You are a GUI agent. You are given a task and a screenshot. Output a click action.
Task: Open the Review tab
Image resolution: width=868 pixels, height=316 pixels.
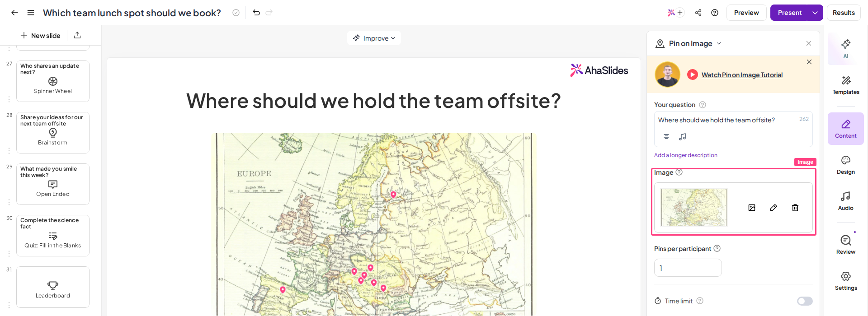846,245
